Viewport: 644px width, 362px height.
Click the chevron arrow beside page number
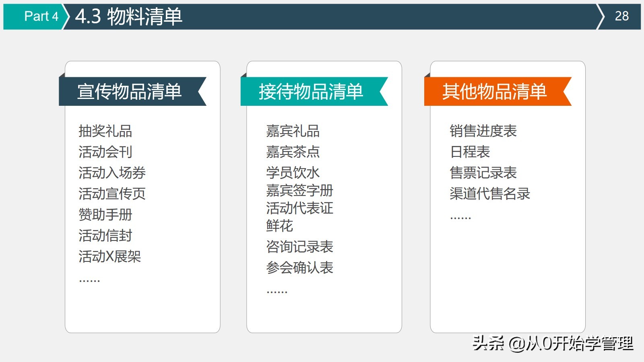tap(600, 16)
